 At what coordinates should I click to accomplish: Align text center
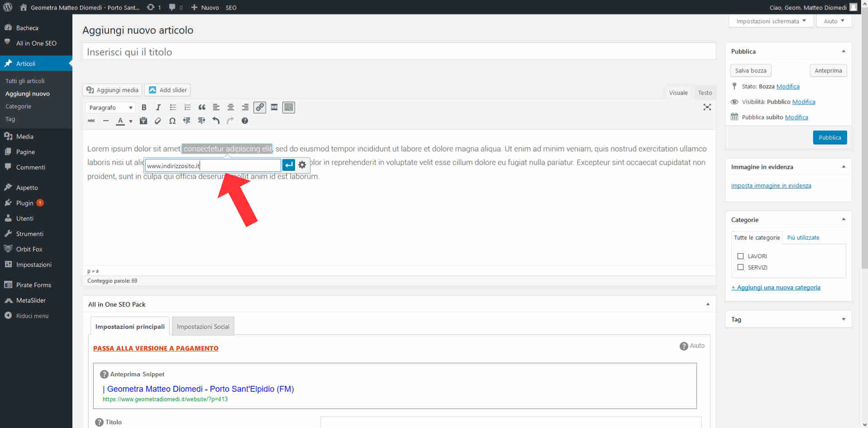(x=231, y=107)
